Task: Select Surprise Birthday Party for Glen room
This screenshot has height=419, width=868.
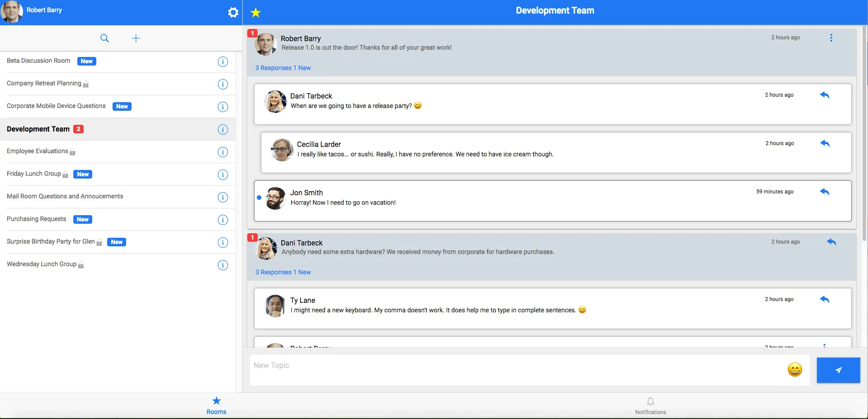Action: (x=118, y=242)
